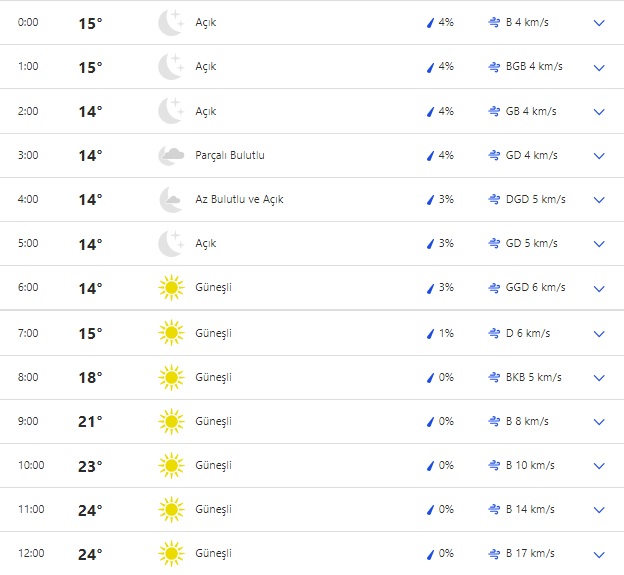Expand the 5:00 forecast chevron
Screen dimensions: 624x575
(599, 244)
